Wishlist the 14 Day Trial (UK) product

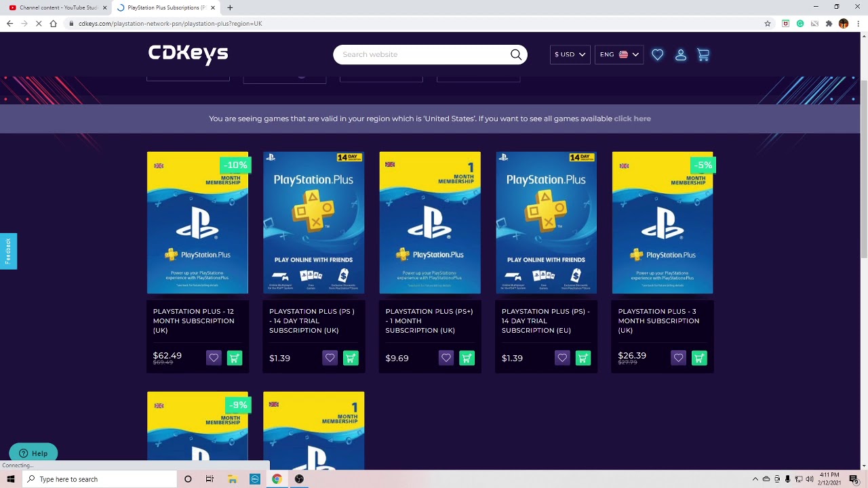tap(330, 358)
